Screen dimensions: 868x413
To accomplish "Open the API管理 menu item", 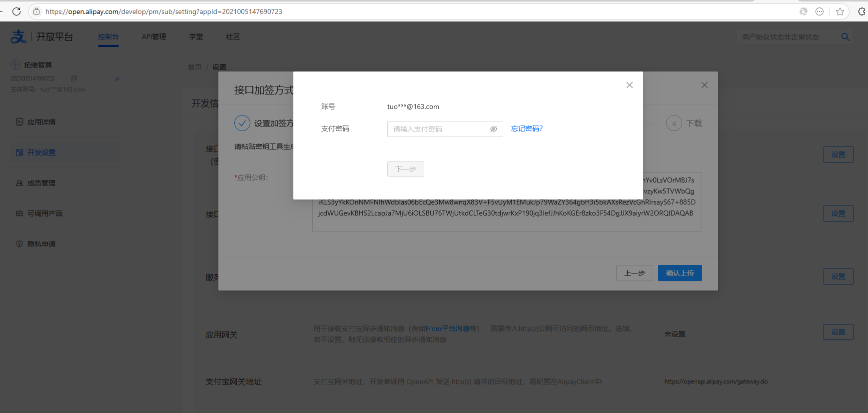I will pos(154,36).
